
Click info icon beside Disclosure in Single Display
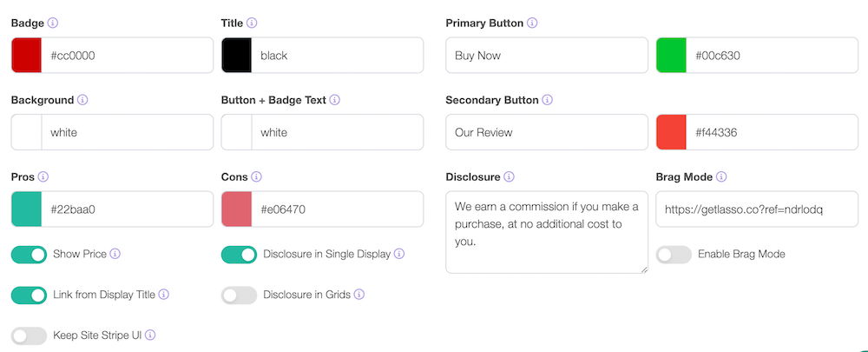(x=399, y=254)
